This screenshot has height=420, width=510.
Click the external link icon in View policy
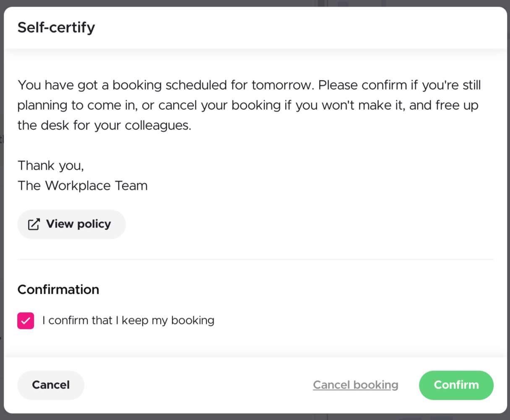pos(34,224)
